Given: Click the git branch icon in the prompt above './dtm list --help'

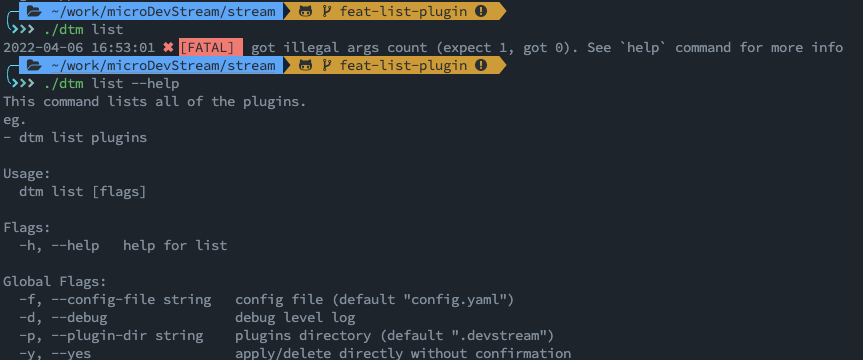Looking at the screenshot, I should (x=326, y=66).
